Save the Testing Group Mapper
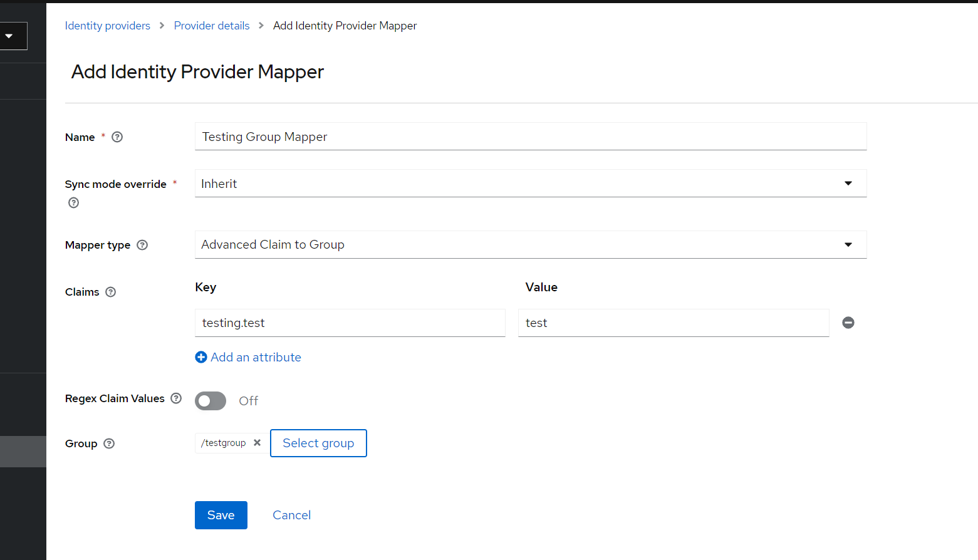 (221, 514)
